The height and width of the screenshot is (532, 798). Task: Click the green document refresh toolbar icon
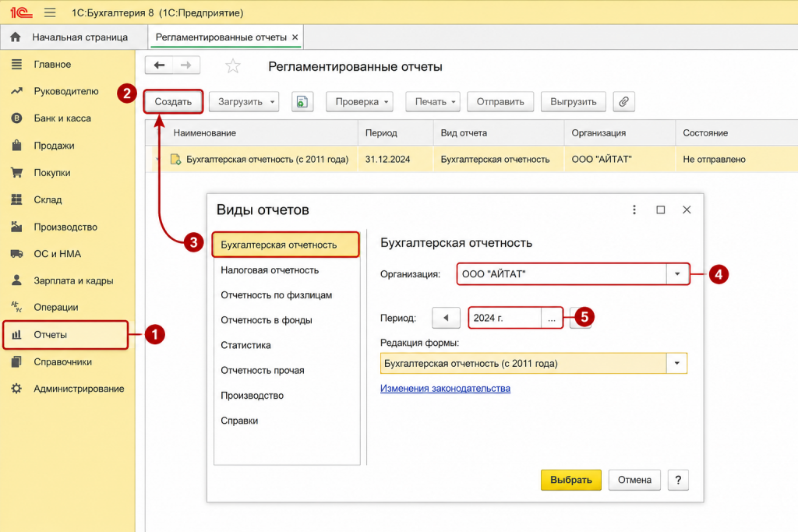tap(302, 102)
